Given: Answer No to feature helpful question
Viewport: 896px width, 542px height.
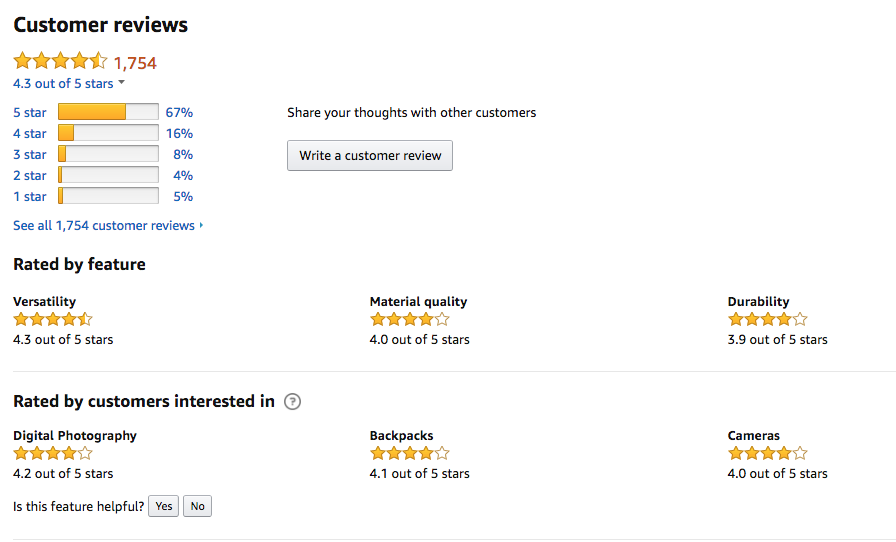Looking at the screenshot, I should click(x=197, y=506).
